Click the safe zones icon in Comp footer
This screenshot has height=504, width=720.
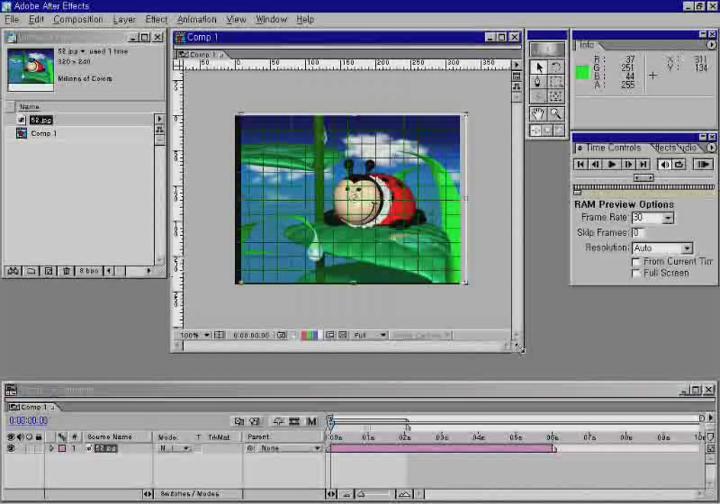[219, 335]
